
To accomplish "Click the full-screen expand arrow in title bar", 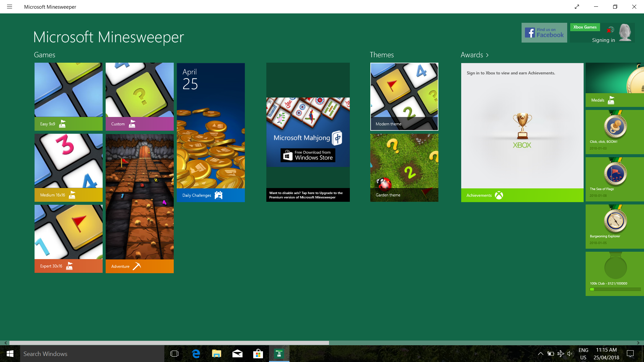I will click(x=577, y=7).
